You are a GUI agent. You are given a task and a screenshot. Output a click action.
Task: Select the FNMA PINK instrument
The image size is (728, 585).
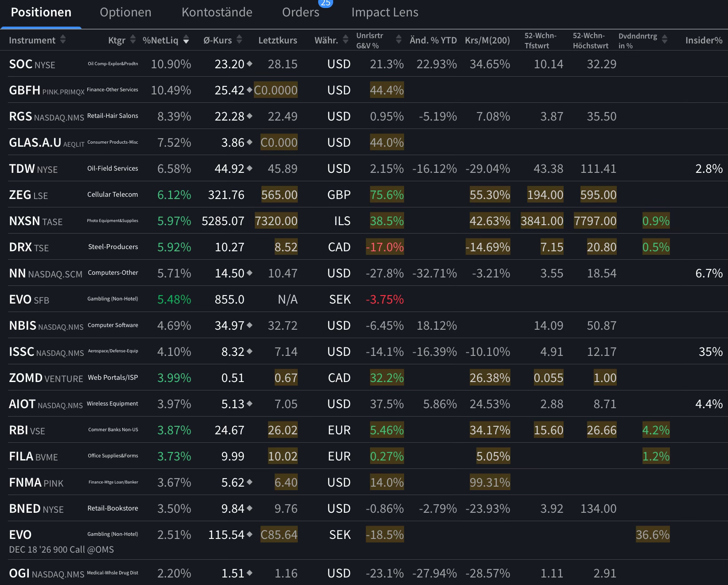(36, 483)
